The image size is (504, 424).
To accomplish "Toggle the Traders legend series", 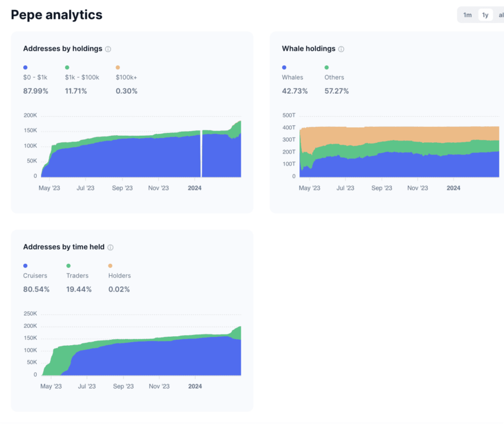I will pyautogui.click(x=77, y=276).
